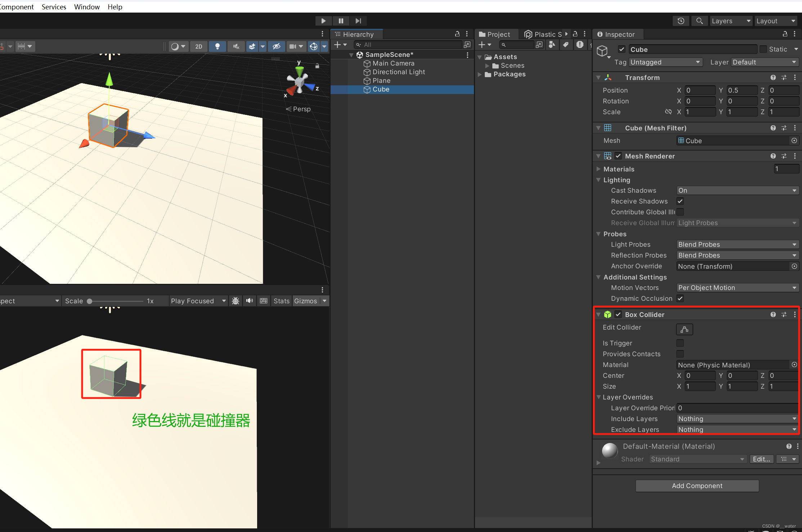Click the Add Component button

(697, 486)
